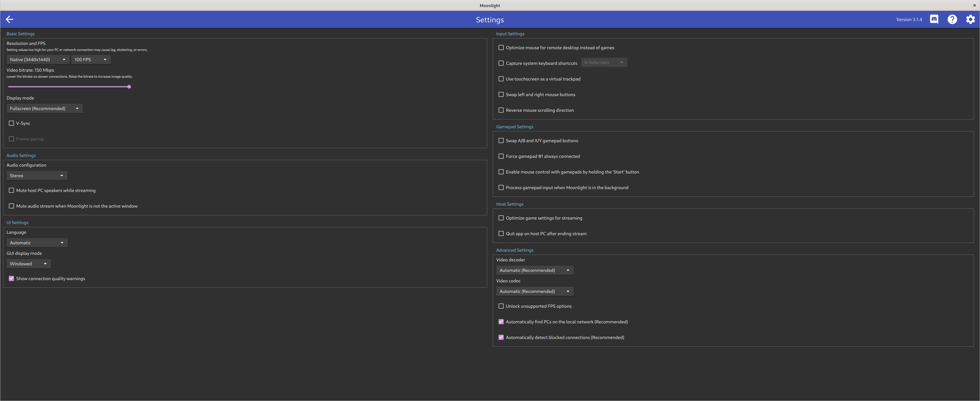Expand the Display mode dropdown
Screen dimensions: 980x401
click(x=44, y=108)
